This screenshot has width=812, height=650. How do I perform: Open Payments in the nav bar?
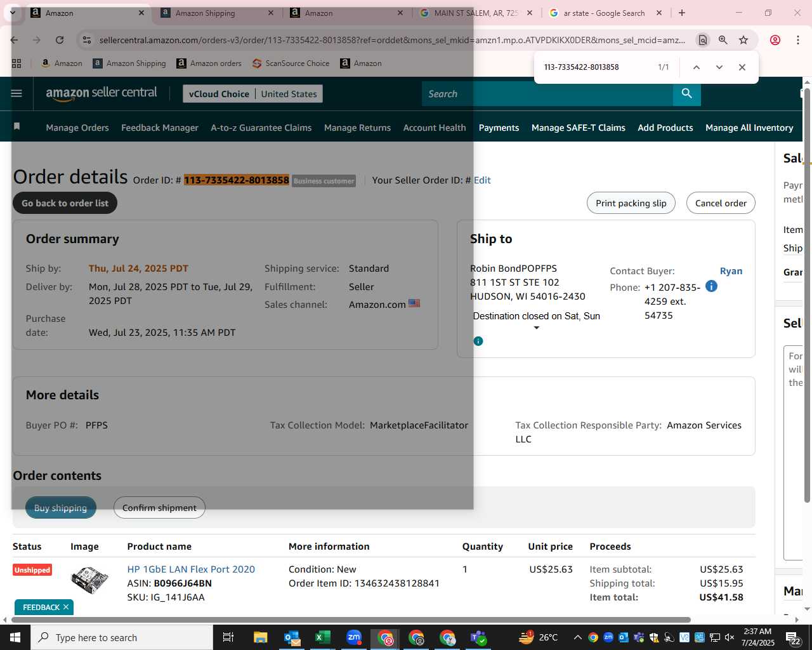(x=499, y=128)
